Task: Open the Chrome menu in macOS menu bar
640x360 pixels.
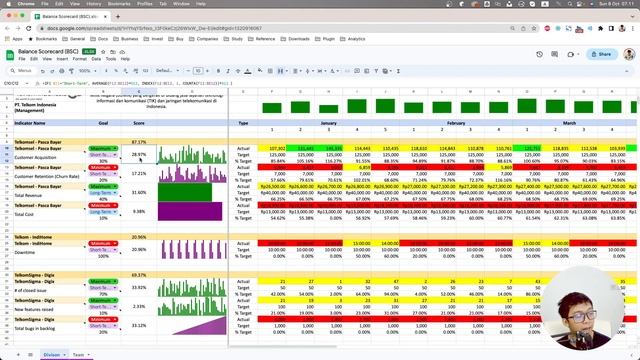Action: (26, 4)
